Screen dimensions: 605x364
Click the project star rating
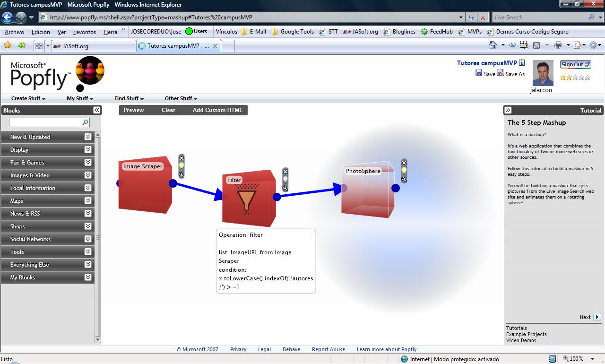tap(575, 78)
